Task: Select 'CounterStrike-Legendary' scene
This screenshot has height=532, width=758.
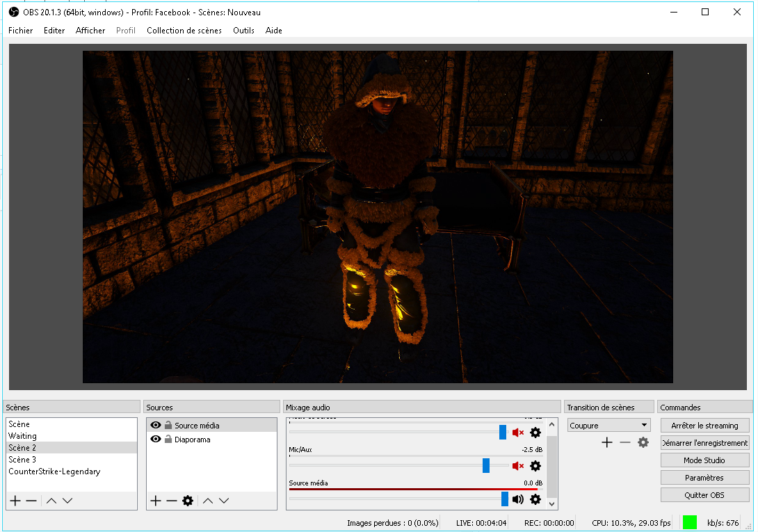Action: [72, 471]
